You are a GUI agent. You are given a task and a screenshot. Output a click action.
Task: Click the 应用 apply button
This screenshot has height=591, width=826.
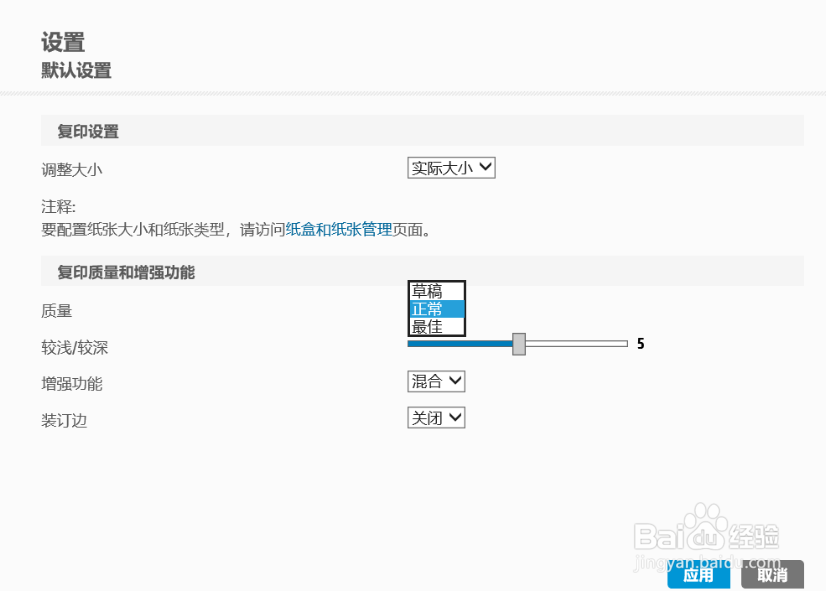(x=699, y=575)
